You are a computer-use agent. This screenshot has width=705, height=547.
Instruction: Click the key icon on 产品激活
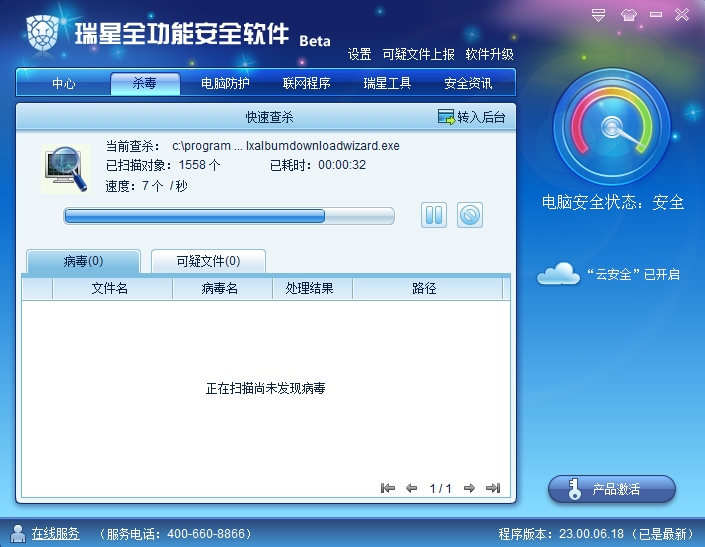(574, 489)
